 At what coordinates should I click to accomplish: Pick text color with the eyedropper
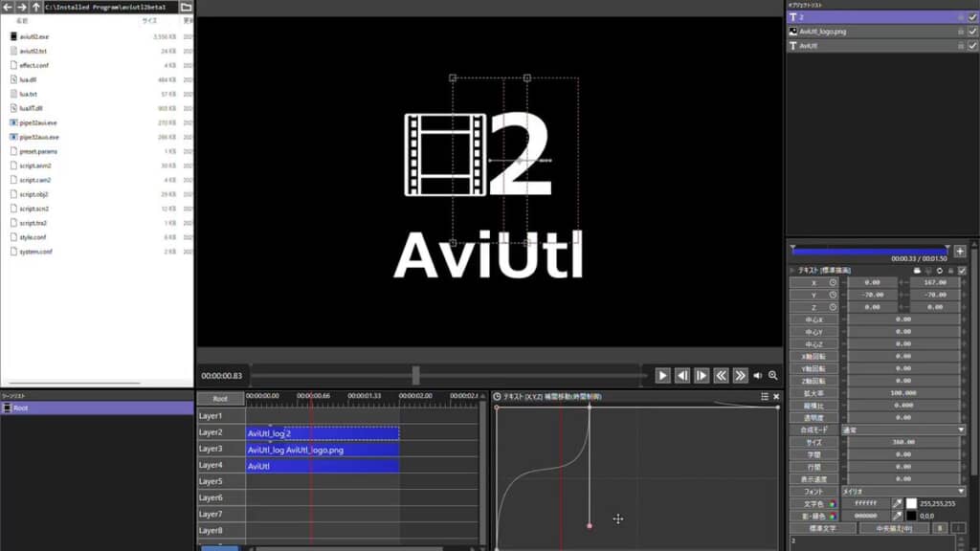pyautogui.click(x=897, y=503)
